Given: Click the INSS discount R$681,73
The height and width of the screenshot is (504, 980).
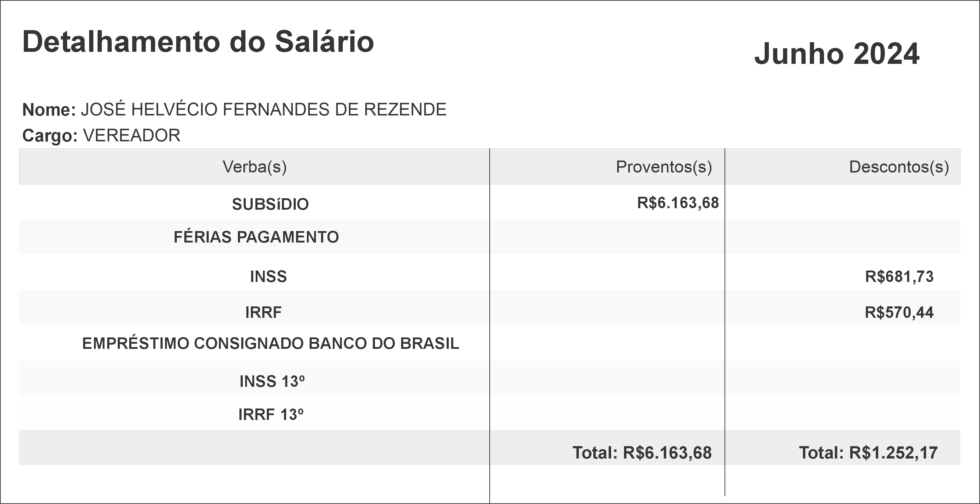Looking at the screenshot, I should click(x=899, y=277).
